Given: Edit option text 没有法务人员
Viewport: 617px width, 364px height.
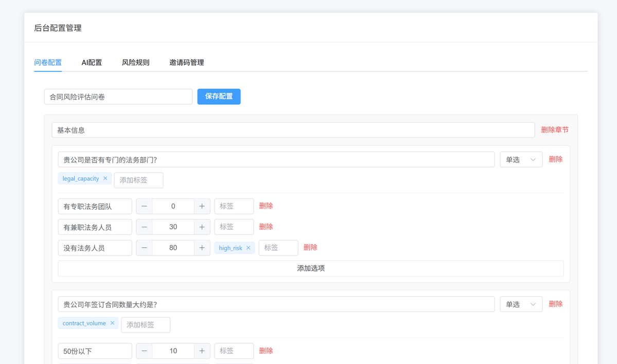Looking at the screenshot, I should click(95, 248).
